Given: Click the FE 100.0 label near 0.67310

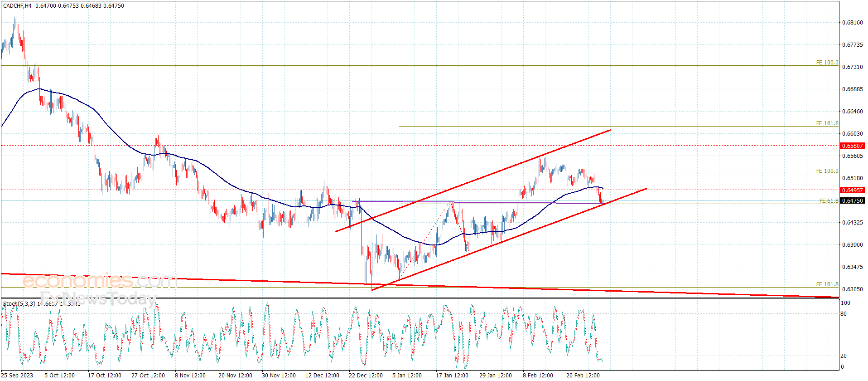Looking at the screenshot, I should 827,63.
